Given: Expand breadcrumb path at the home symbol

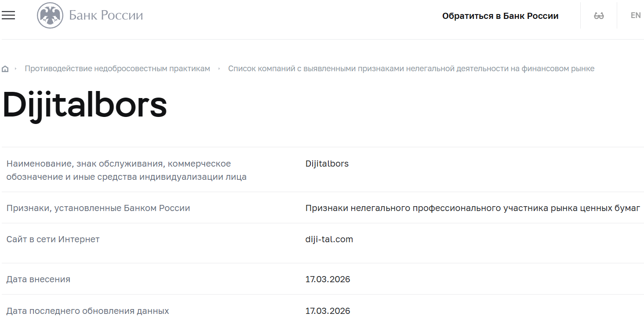Looking at the screenshot, I should (x=5, y=68).
